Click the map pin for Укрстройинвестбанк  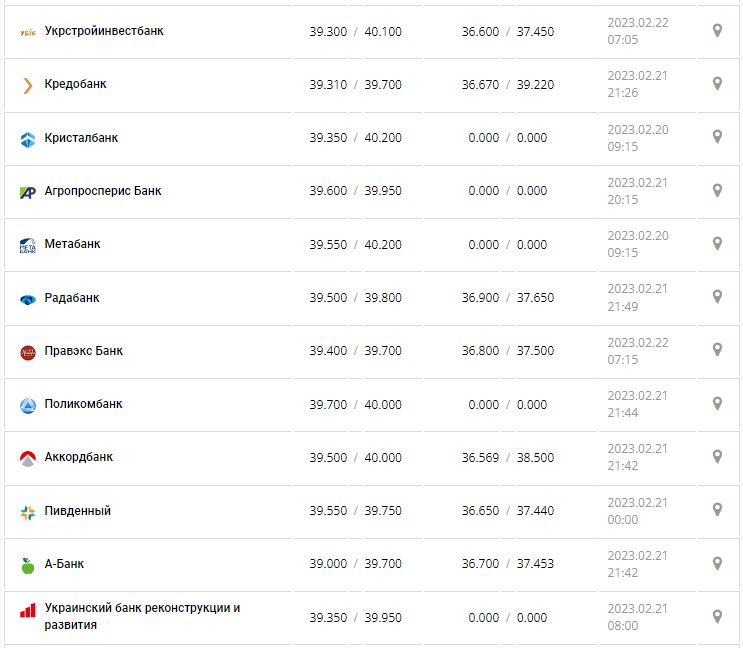tap(717, 31)
